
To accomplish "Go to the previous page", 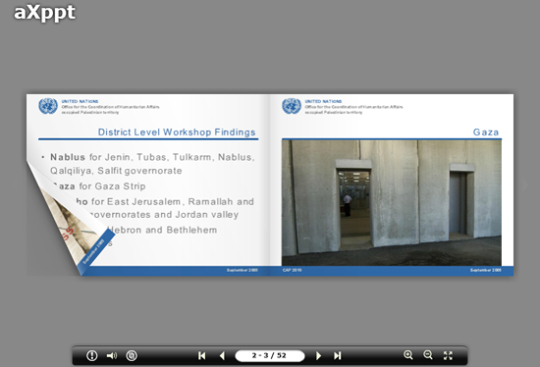I will click(222, 355).
